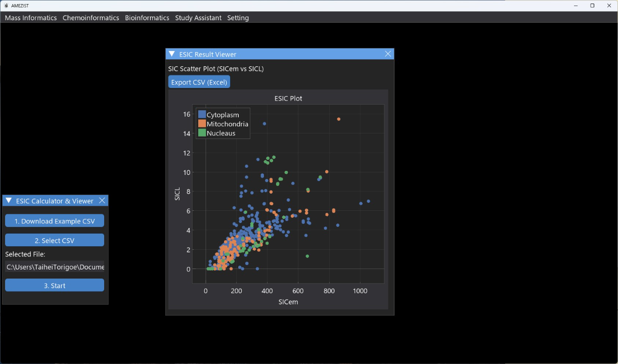Image resolution: width=618 pixels, height=364 pixels.
Task: Click the AMEZIST app icon in the title bar
Action: 6,6
